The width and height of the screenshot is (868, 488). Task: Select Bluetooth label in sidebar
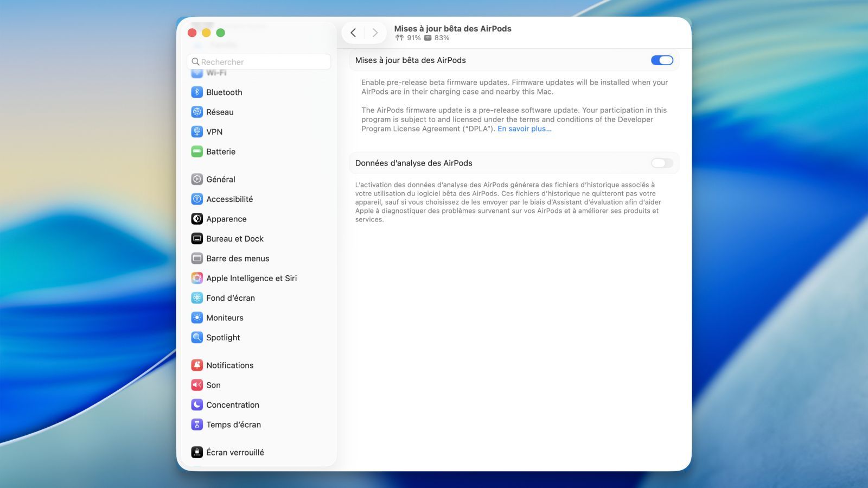[x=224, y=92]
